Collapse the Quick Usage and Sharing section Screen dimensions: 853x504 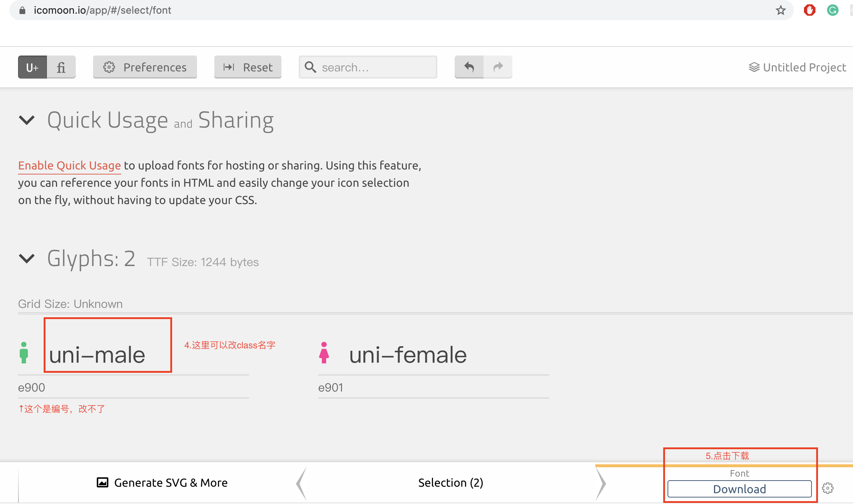coord(26,120)
